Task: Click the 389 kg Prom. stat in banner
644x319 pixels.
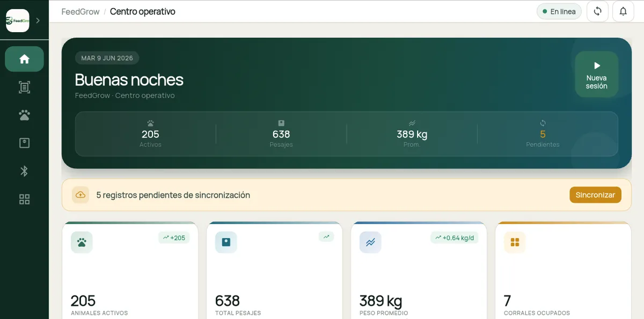Action: [x=412, y=134]
